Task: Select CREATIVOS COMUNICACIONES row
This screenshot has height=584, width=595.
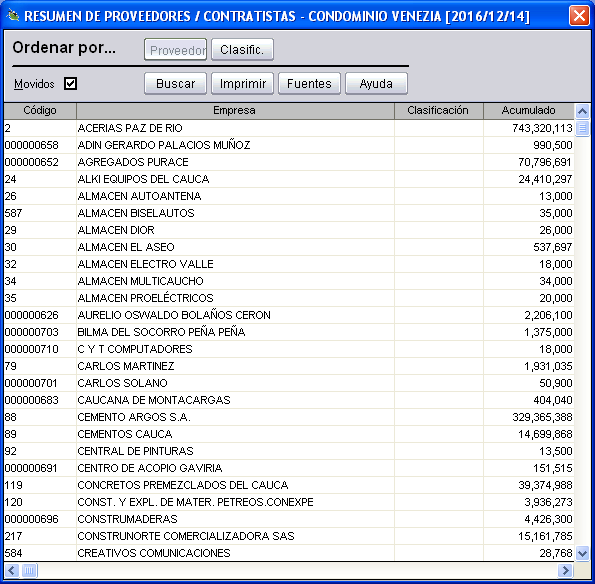Action: [x=289, y=553]
